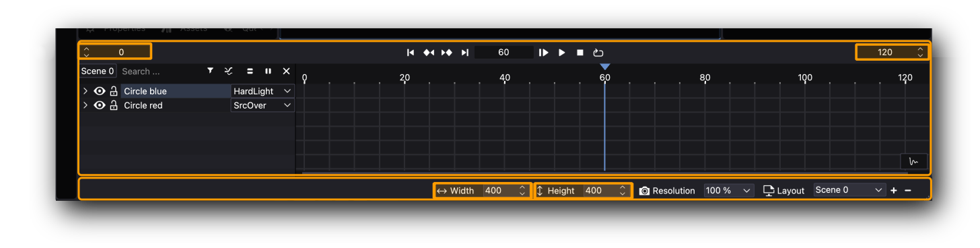Toggle visibility of Circle red

[100, 105]
